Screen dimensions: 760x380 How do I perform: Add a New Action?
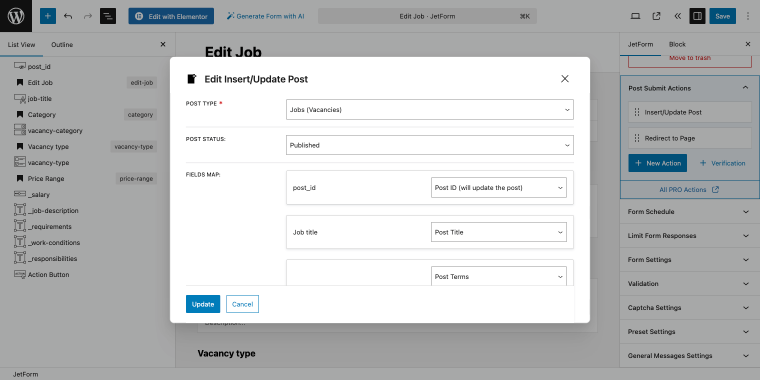click(657, 163)
